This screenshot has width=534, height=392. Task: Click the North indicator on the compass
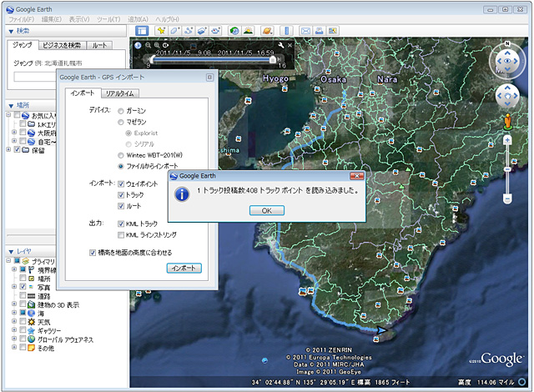[507, 43]
